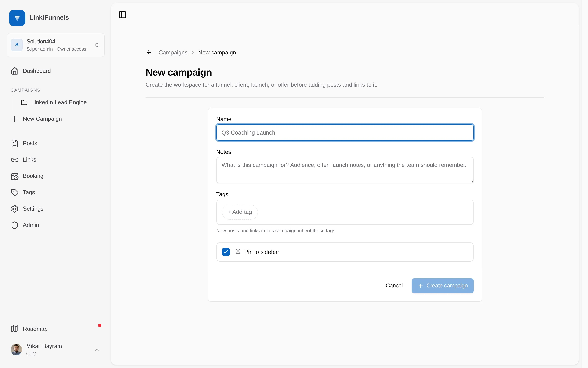This screenshot has width=588, height=368.
Task: Click the New campaign breadcrumb text
Action: (x=217, y=52)
